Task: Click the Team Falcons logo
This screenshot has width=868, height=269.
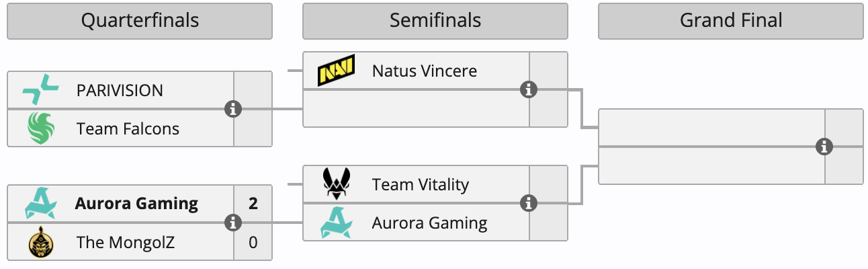Action: pos(40,128)
